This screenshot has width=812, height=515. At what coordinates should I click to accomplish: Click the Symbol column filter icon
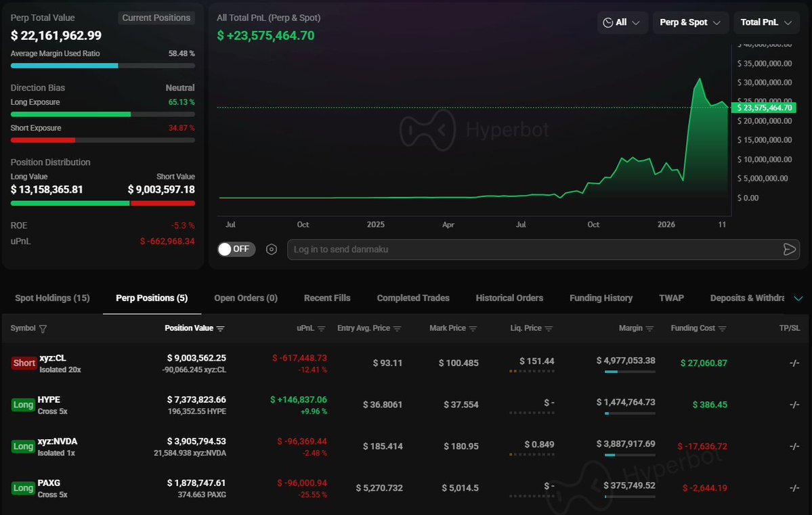pos(43,329)
